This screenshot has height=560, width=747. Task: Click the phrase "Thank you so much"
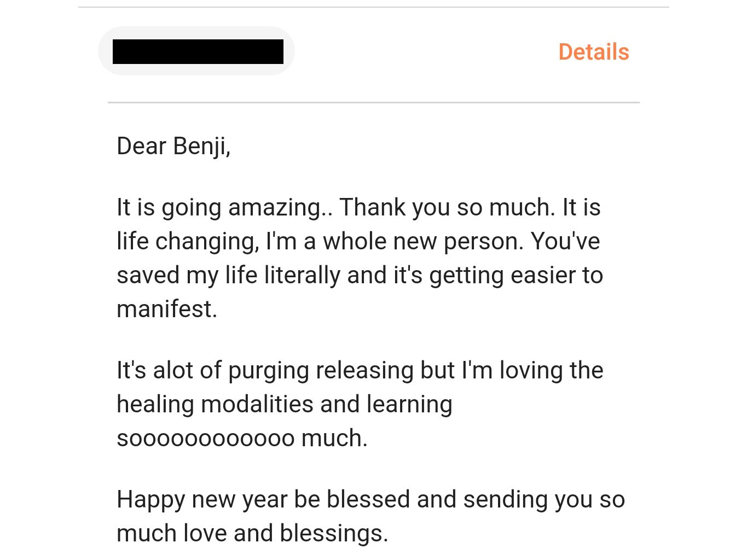[x=444, y=208]
